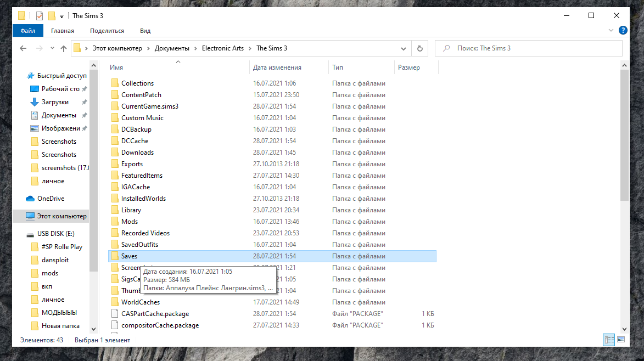Image resolution: width=644 pixels, height=361 pixels.
Task: Open Рабочий стол in quick access
Action: click(x=60, y=89)
